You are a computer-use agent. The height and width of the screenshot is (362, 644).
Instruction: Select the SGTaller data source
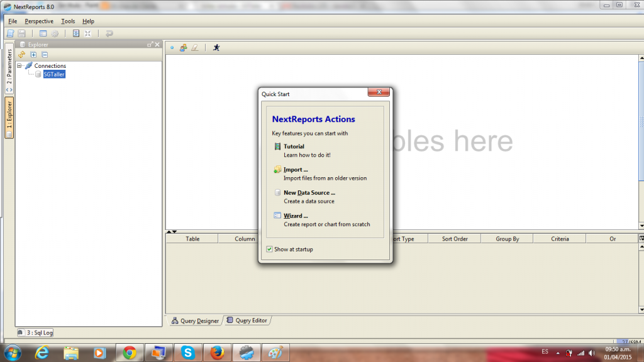53,74
